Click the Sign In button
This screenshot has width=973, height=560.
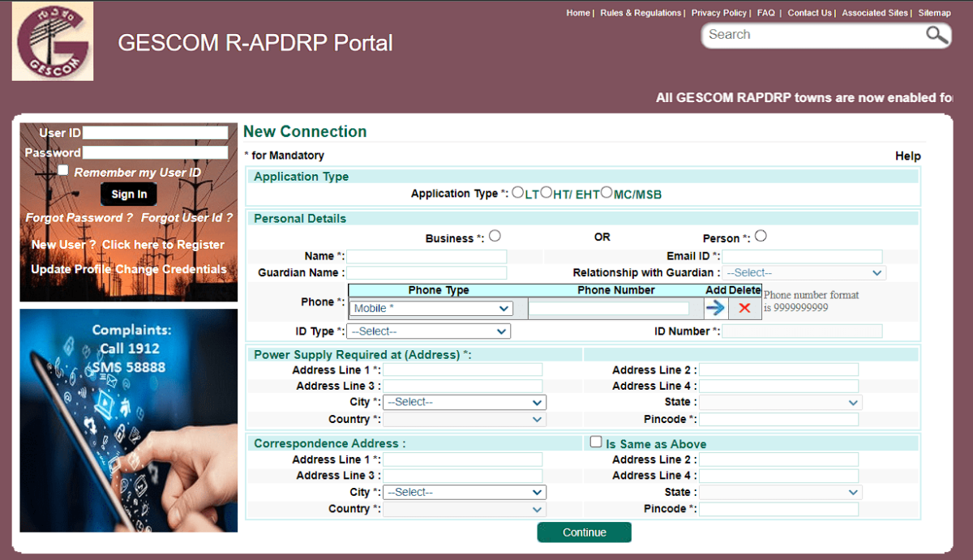click(x=129, y=195)
